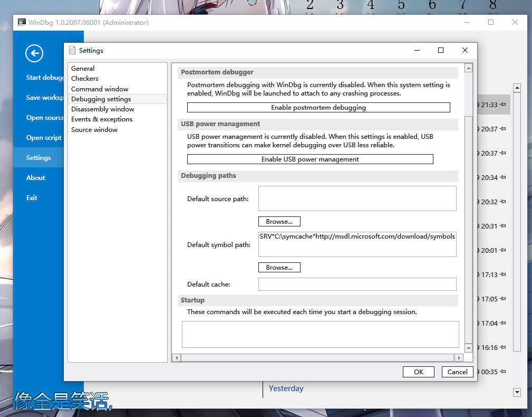The image size is (532, 417).
Task: Click the back arrow circle icon
Action: pyautogui.click(x=34, y=53)
